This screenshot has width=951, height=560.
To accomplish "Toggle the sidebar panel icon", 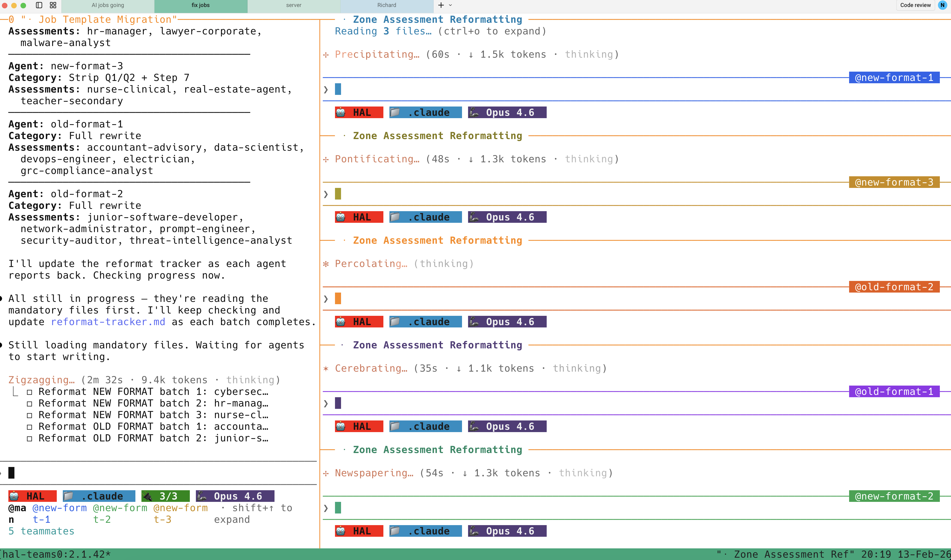I will point(39,5).
